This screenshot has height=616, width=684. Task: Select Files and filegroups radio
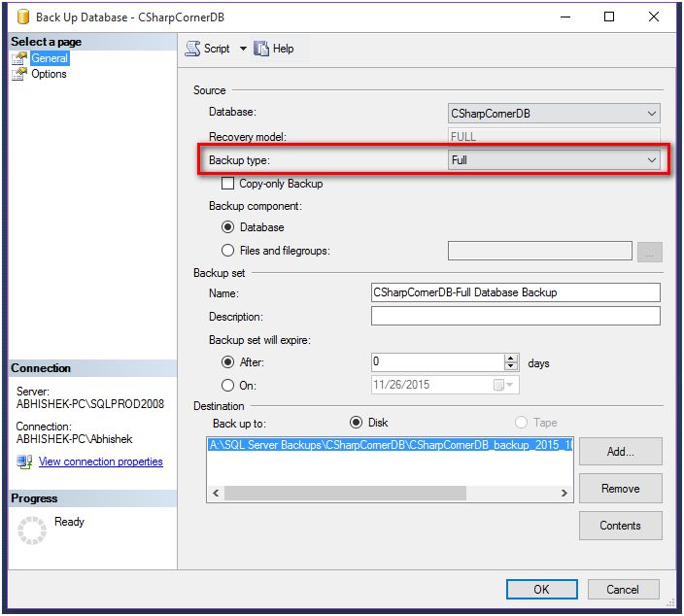227,251
